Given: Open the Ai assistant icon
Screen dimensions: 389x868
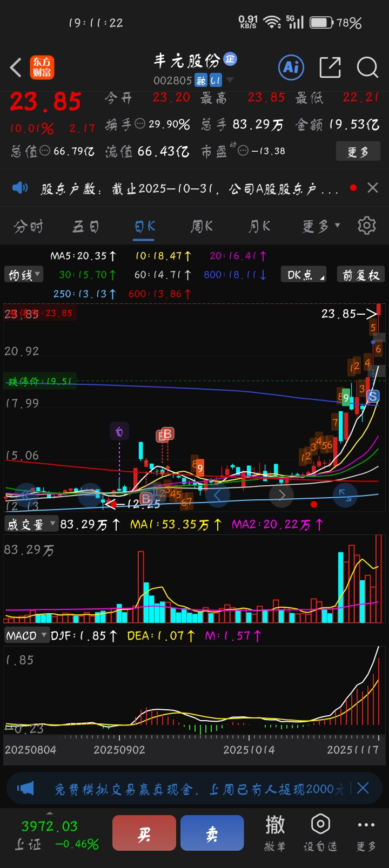Looking at the screenshot, I should tap(291, 67).
